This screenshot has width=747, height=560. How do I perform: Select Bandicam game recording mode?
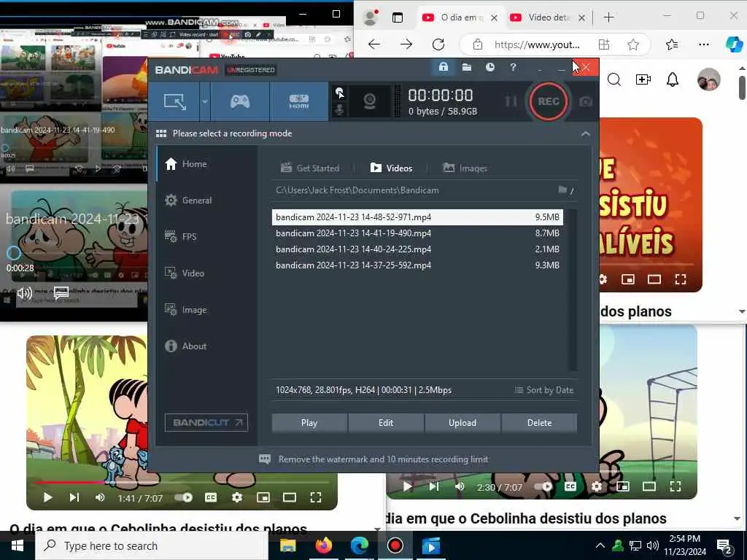click(x=239, y=101)
